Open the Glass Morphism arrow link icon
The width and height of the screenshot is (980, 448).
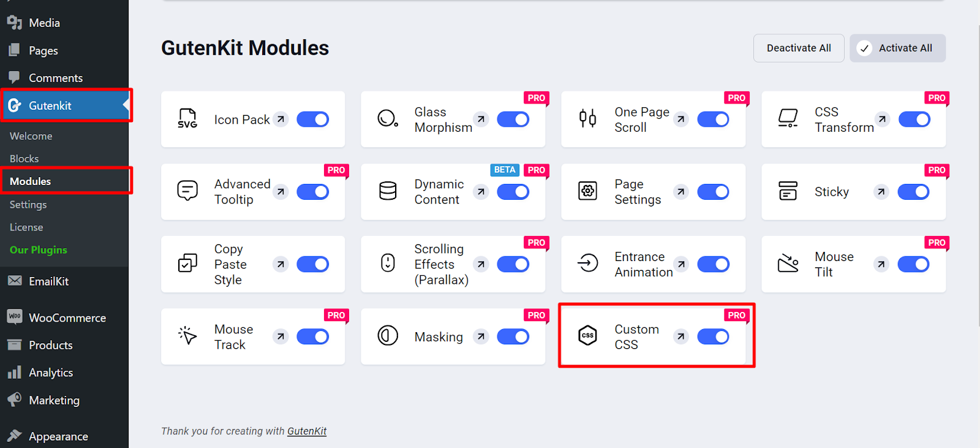pos(481,120)
